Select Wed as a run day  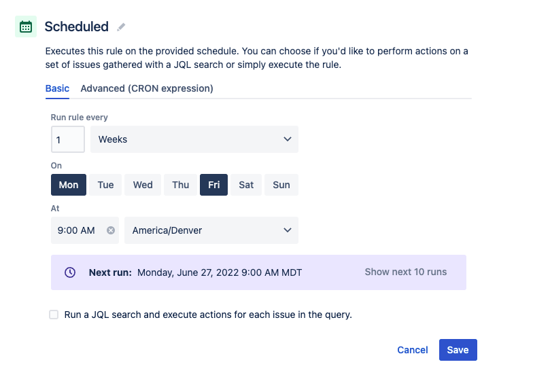[x=143, y=185]
